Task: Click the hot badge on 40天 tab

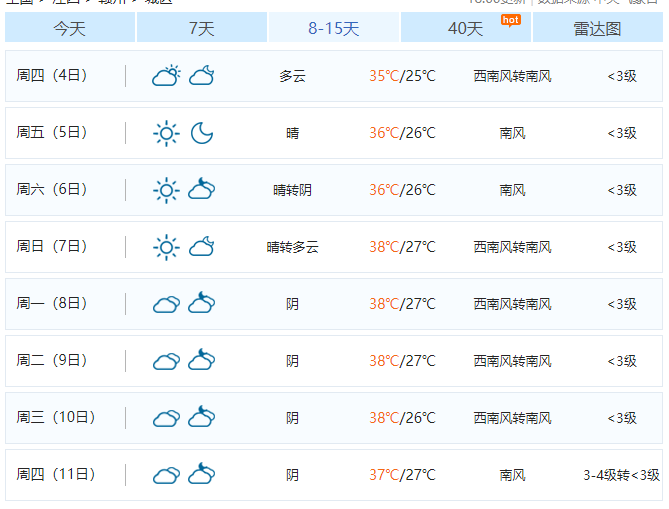Action: [x=511, y=20]
